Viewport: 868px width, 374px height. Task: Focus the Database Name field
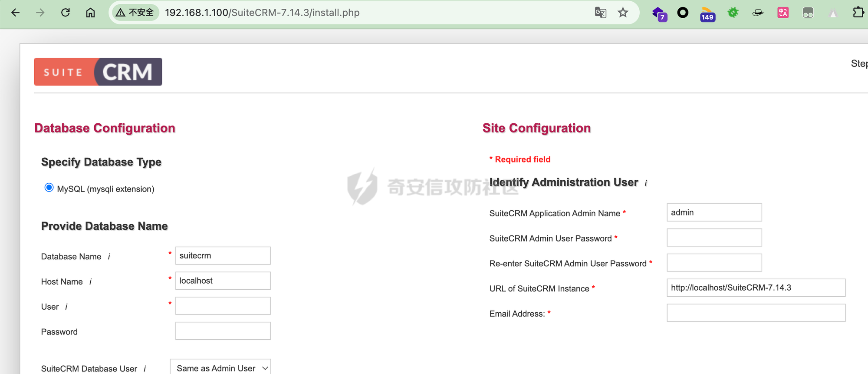pos(223,256)
